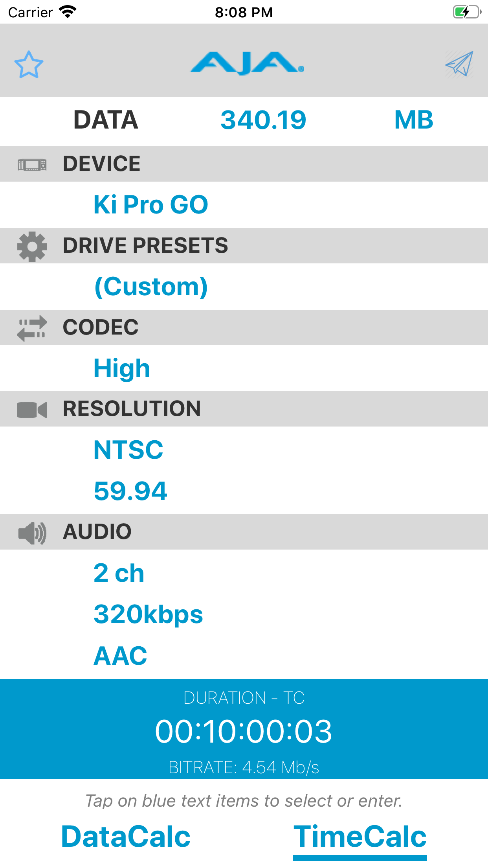This screenshot has width=488, height=868.
Task: Tap the Resolution camera icon
Action: click(32, 410)
